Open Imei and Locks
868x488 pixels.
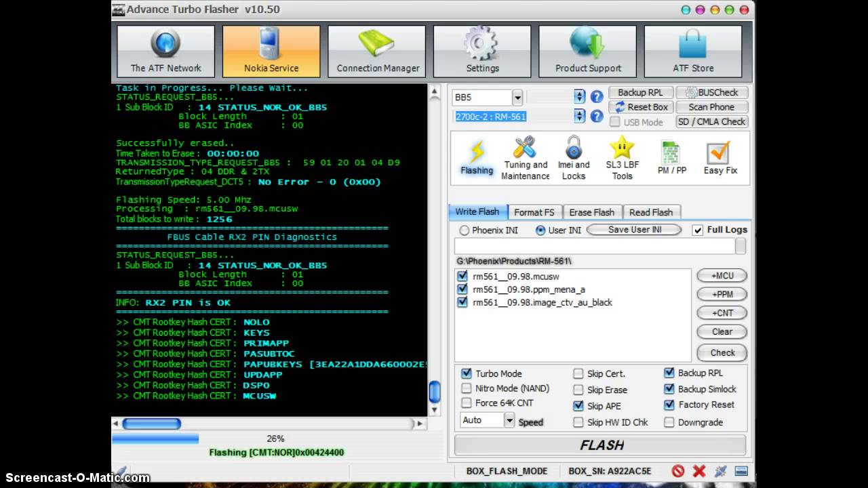pos(574,157)
